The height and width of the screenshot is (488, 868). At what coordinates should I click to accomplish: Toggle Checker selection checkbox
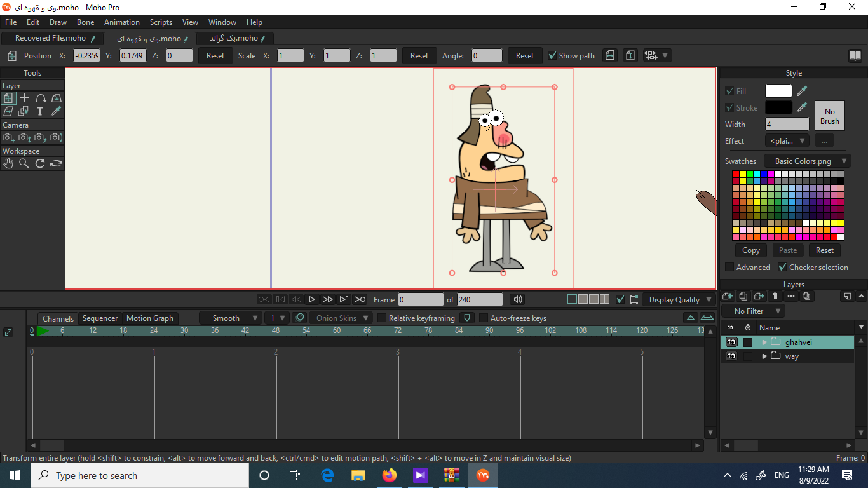pos(783,268)
